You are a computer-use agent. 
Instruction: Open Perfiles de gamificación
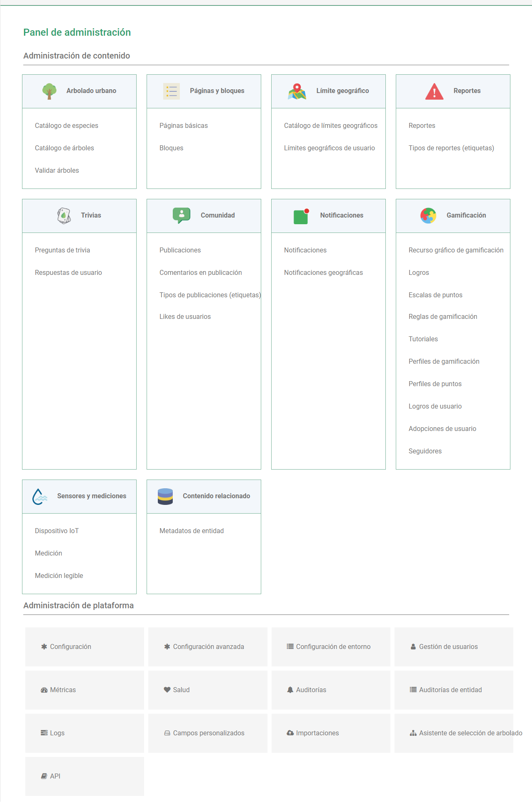point(444,361)
